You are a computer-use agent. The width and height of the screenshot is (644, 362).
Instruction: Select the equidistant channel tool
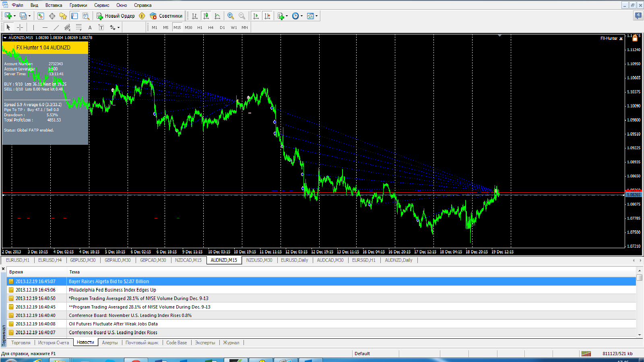click(x=67, y=27)
